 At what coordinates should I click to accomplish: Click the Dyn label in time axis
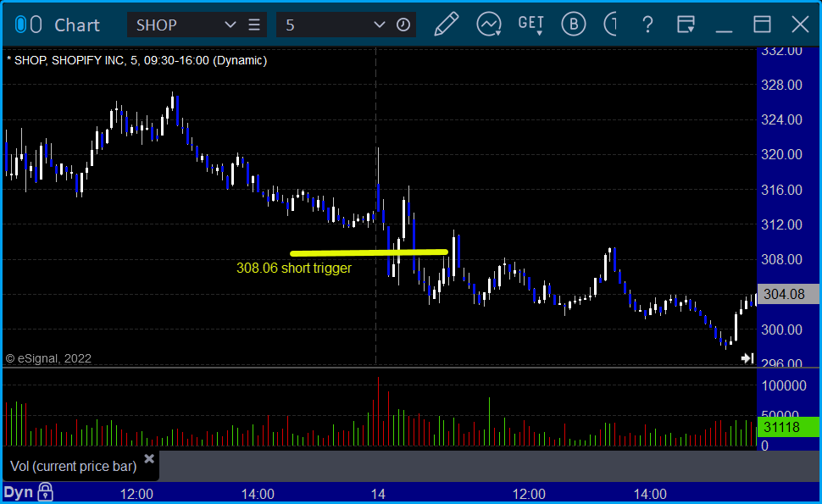[19, 492]
